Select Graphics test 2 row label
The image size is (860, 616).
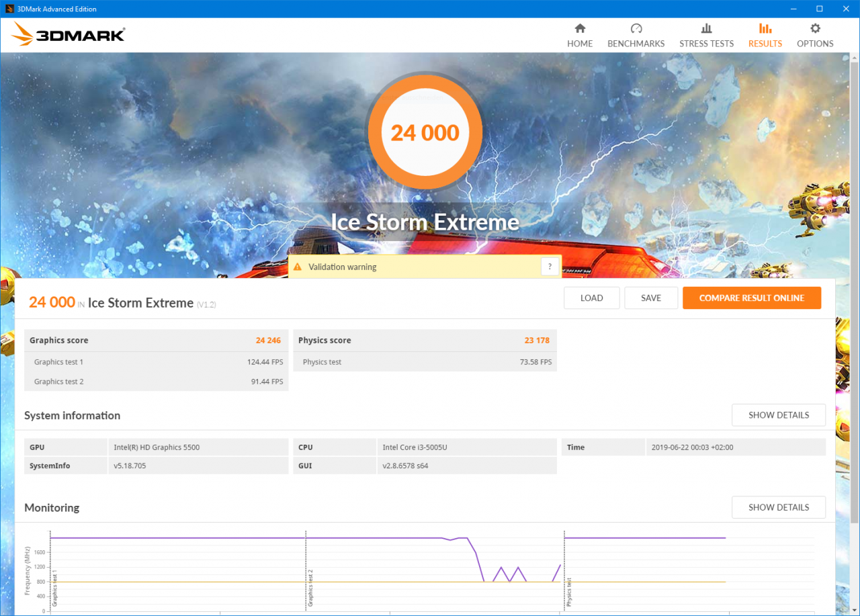59,382
